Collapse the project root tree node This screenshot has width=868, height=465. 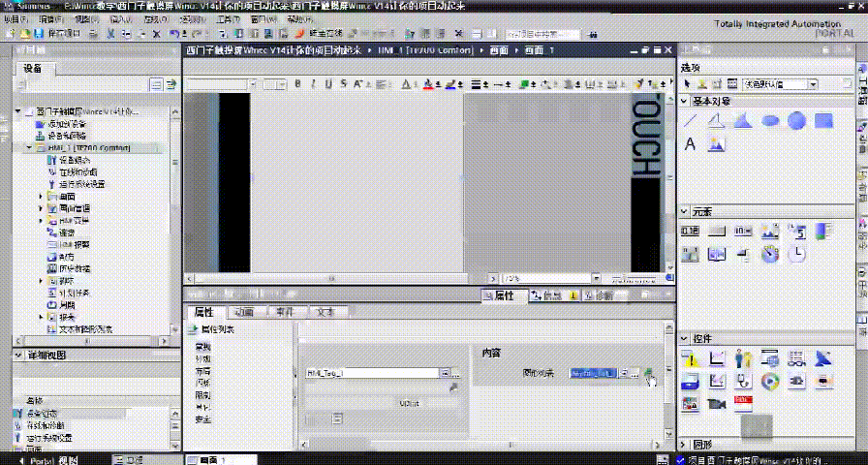[18, 111]
